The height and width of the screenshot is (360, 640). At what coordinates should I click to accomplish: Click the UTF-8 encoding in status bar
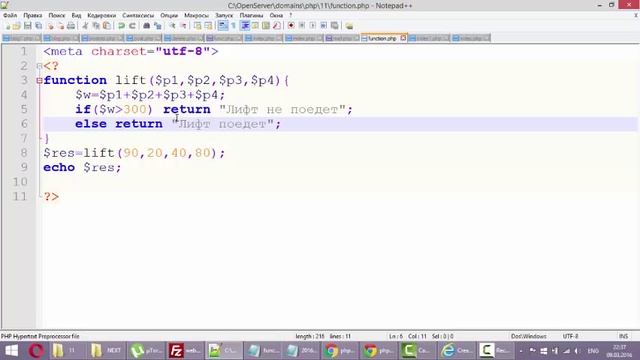(x=570, y=336)
